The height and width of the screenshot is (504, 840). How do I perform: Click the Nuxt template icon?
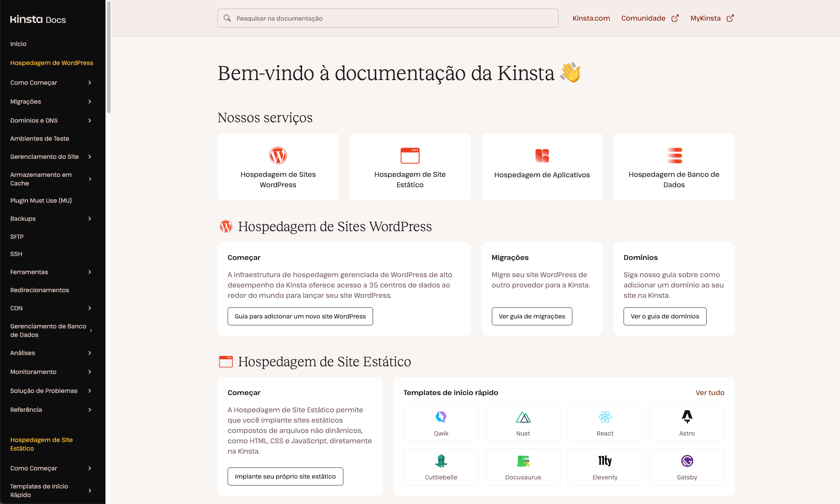523,417
